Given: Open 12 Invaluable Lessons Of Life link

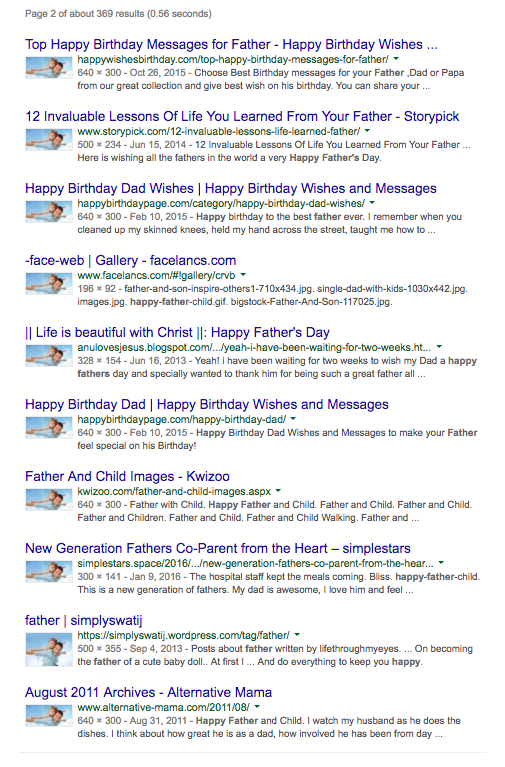Looking at the screenshot, I should coord(242,116).
